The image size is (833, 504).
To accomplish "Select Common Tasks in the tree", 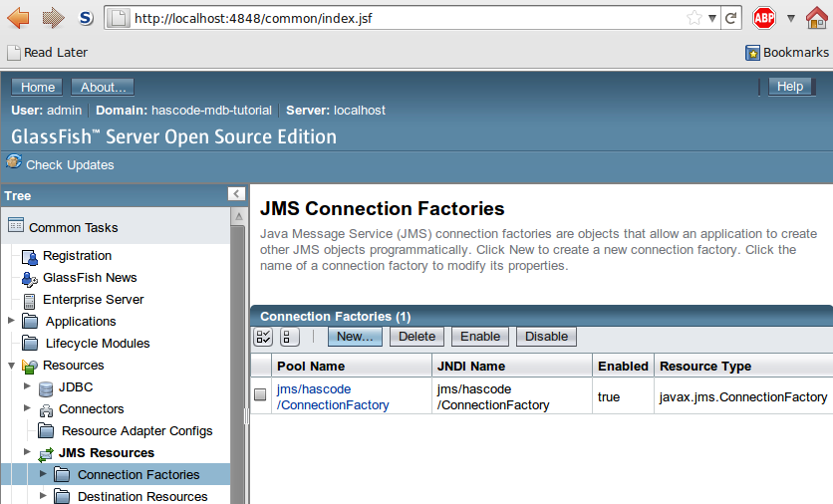I will [74, 228].
